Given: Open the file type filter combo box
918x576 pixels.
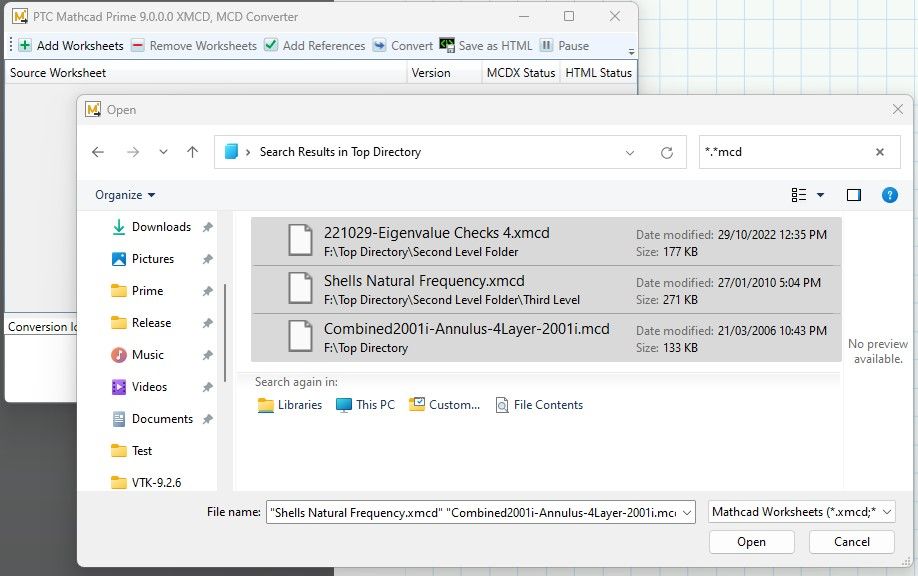Looking at the screenshot, I should click(x=801, y=512).
